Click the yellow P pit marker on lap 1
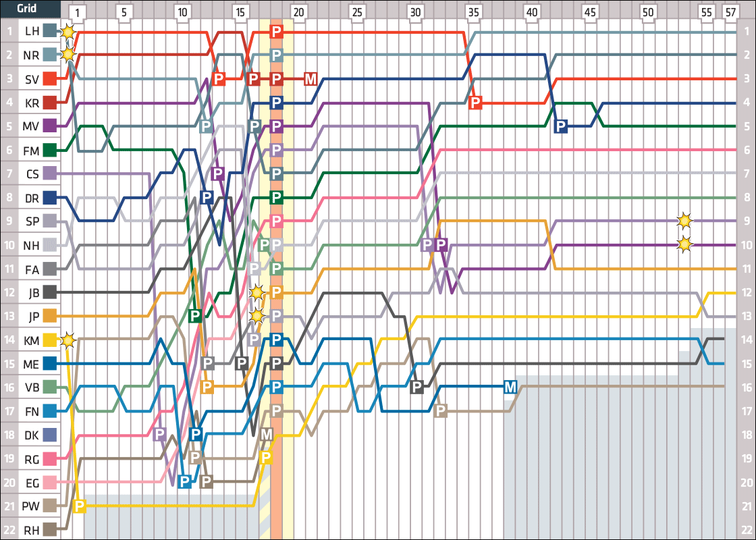The height and width of the screenshot is (540, 756). [x=79, y=505]
